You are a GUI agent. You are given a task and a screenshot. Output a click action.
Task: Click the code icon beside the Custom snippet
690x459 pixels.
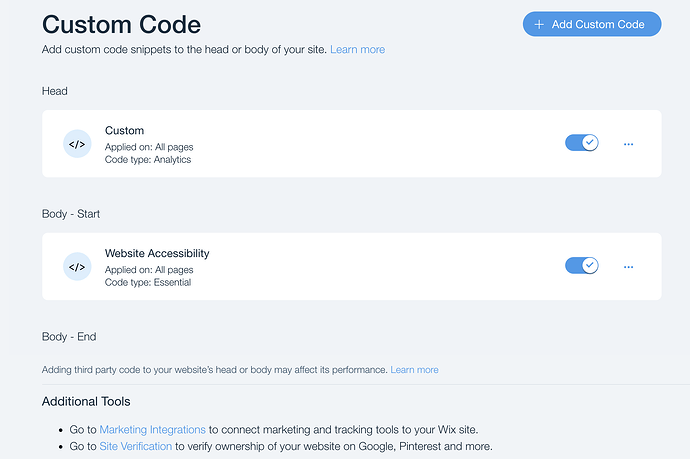(x=77, y=144)
